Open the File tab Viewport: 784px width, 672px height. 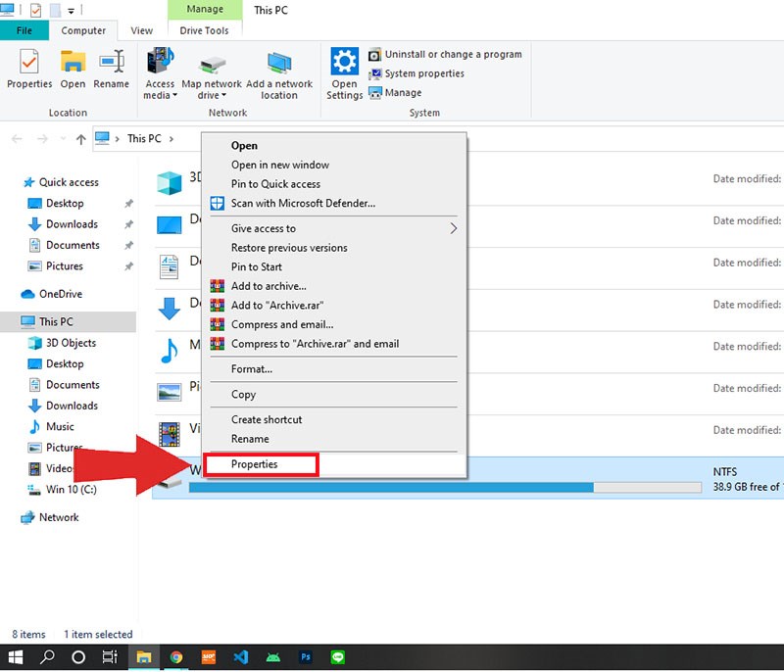pyautogui.click(x=24, y=30)
